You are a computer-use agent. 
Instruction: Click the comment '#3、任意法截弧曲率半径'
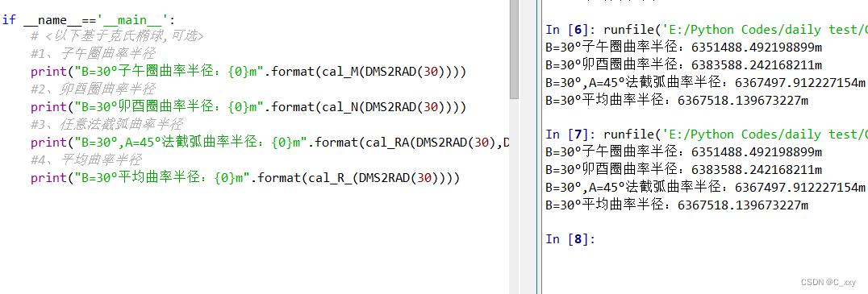point(106,124)
